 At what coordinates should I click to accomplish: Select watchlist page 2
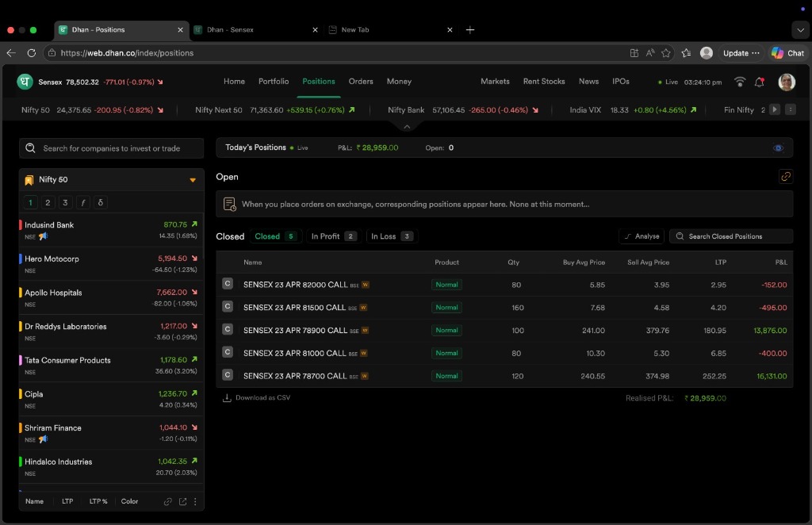point(48,202)
